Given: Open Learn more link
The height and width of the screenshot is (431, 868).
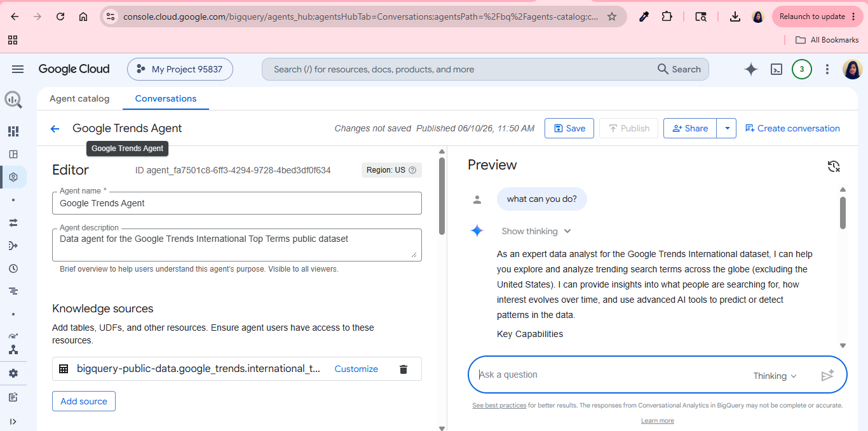Looking at the screenshot, I should [658, 420].
